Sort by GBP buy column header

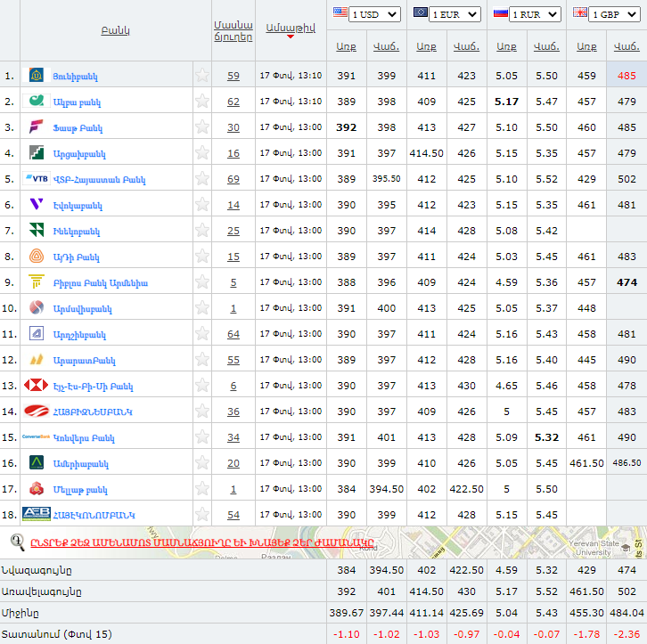tap(586, 46)
